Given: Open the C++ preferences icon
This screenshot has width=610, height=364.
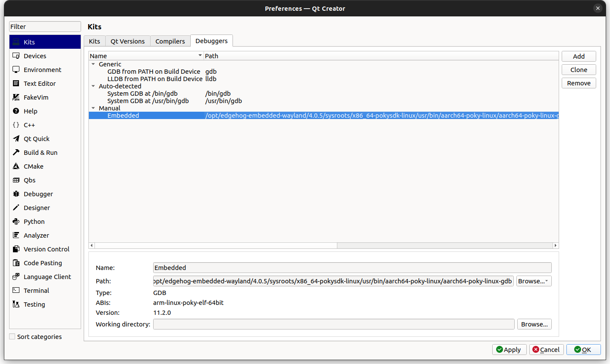Looking at the screenshot, I should (16, 125).
